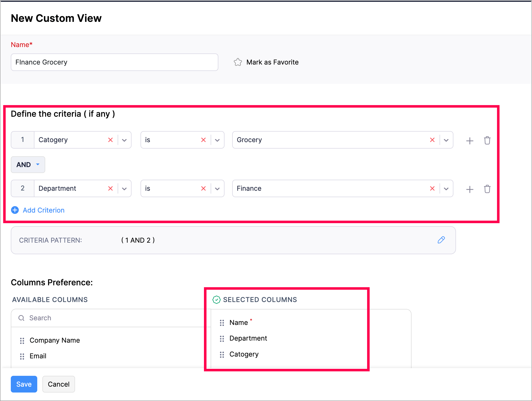Delete criterion 1 with trash icon
This screenshot has height=401, width=532.
click(487, 140)
